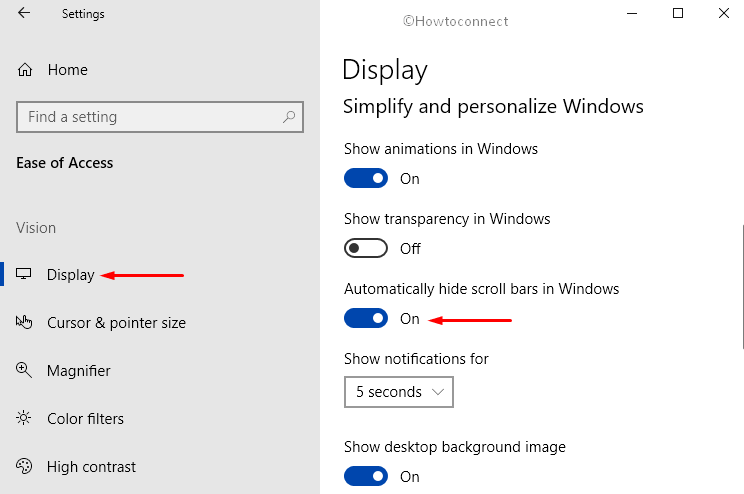The height and width of the screenshot is (494, 744).
Task: Select Display in the Vision list
Action: click(x=70, y=275)
